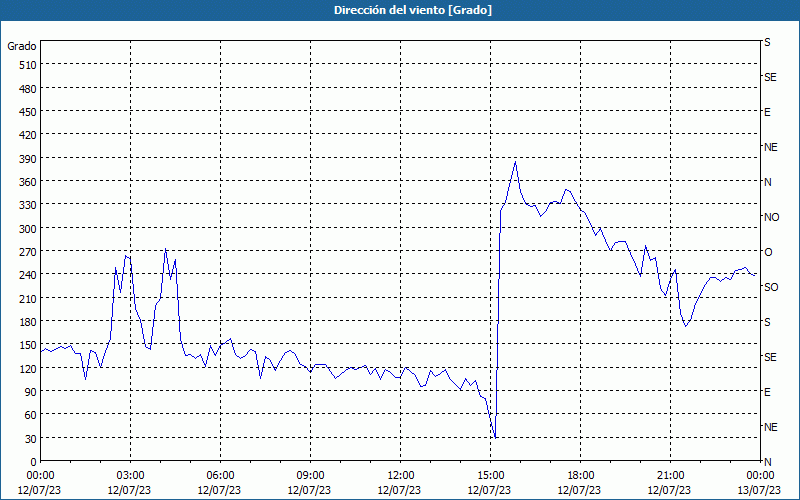Screen dimensions: 800x500
Task: Select the Grado unit label on the left axis
Action: pyautogui.click(x=22, y=46)
